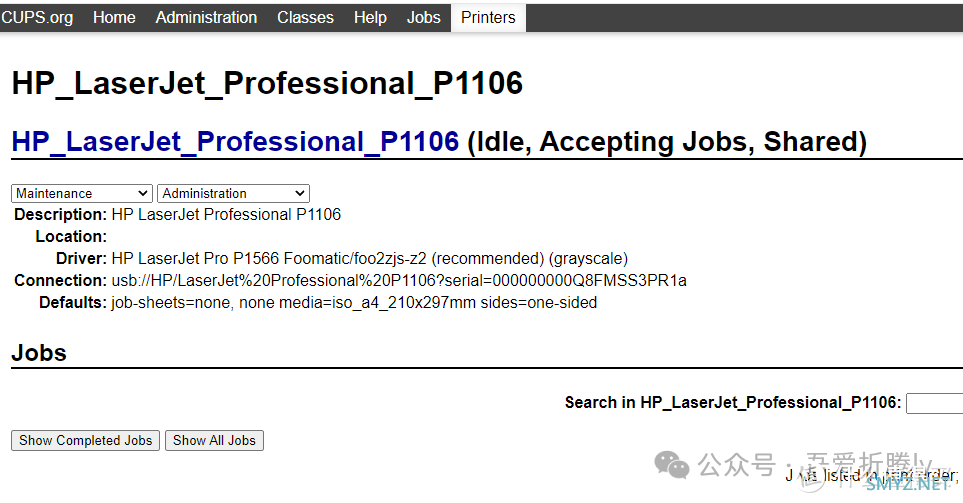Viewport: 963px width, 503px height.
Task: Open the Help tab
Action: [x=370, y=17]
